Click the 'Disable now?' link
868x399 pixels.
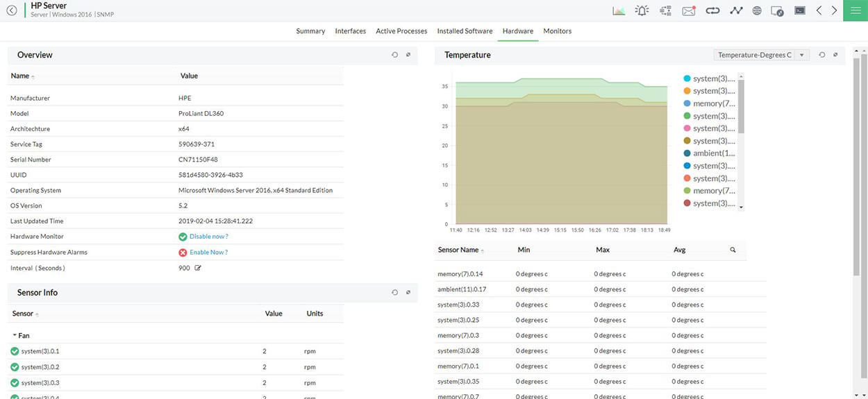click(208, 237)
